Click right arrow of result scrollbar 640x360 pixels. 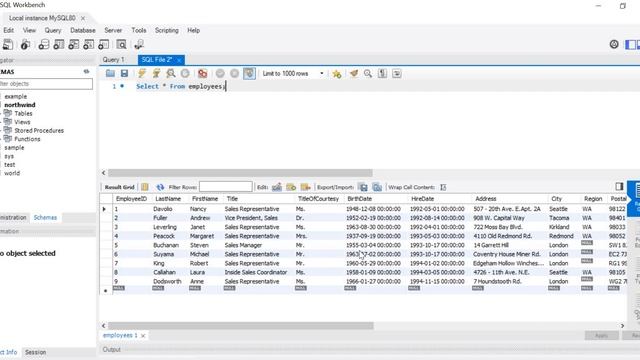pos(622,326)
